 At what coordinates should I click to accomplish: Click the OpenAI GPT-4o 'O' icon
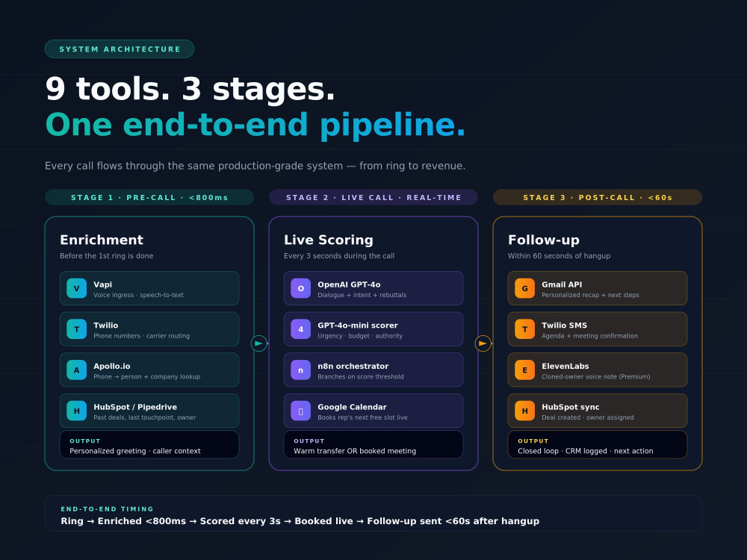(x=300, y=288)
